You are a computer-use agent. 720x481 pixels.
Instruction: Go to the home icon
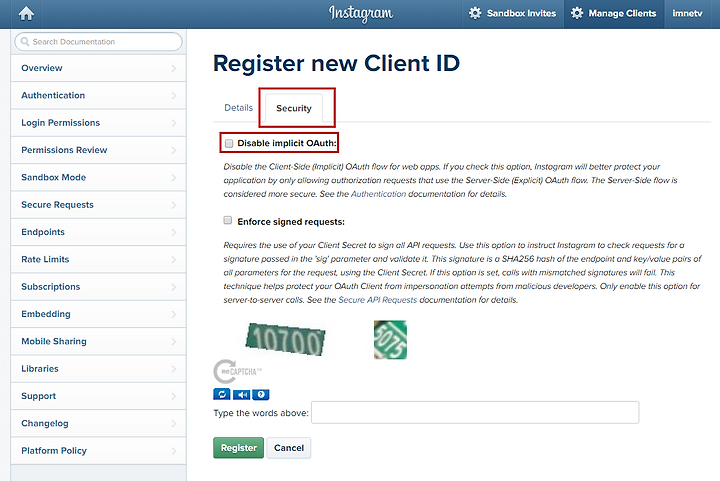pos(26,13)
